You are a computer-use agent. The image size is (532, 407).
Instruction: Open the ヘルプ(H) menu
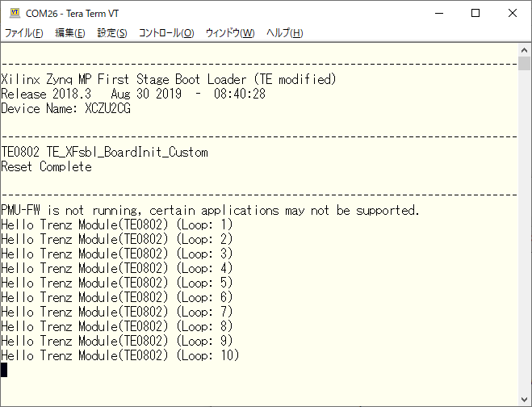click(284, 33)
